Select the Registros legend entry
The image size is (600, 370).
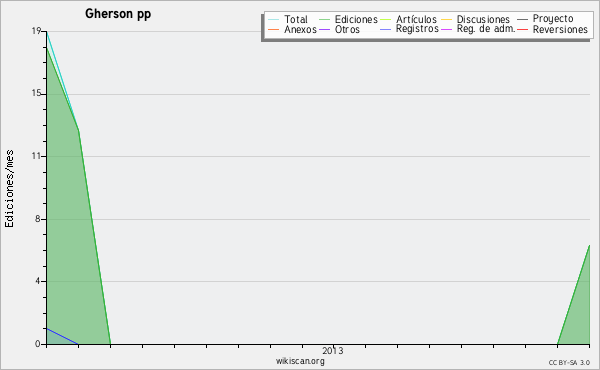(x=409, y=29)
